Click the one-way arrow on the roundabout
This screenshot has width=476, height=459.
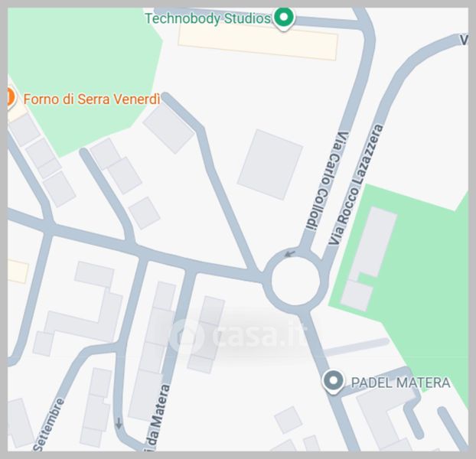290,253
